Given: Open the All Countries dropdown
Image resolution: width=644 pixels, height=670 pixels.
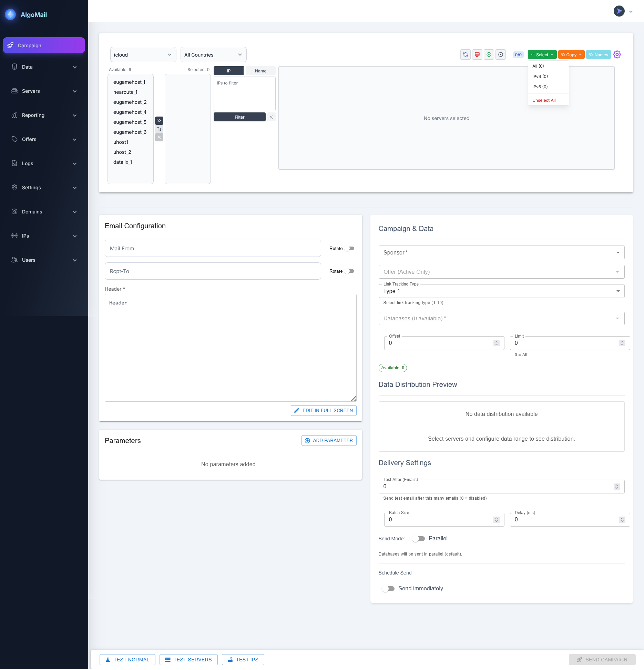Looking at the screenshot, I should pos(213,54).
